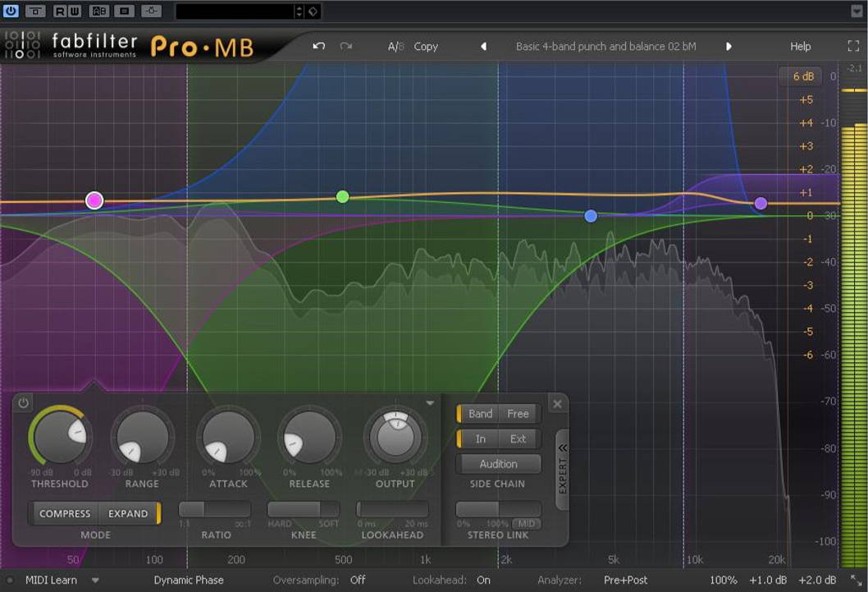Toggle the selected band's power button

point(23,402)
